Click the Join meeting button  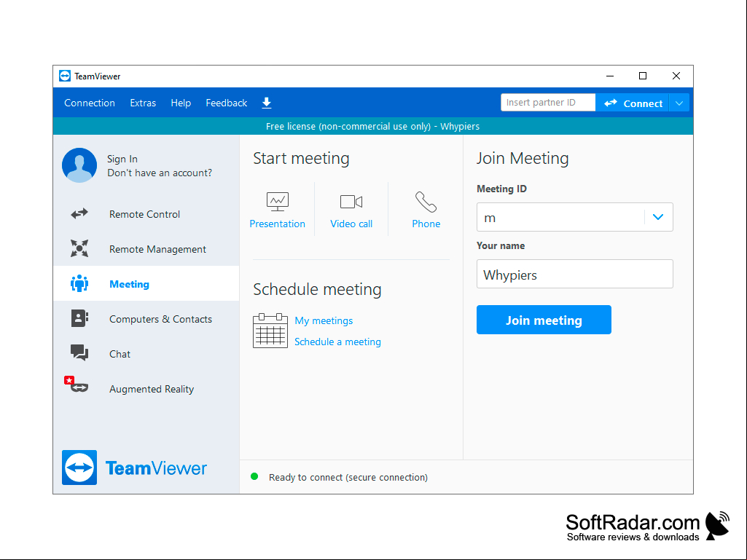(x=544, y=320)
